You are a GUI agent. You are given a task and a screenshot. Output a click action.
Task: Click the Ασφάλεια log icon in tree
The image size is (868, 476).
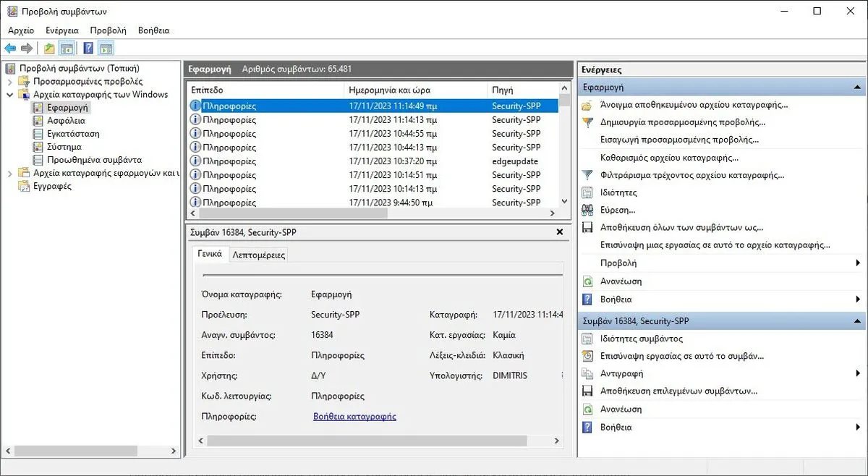(38, 121)
